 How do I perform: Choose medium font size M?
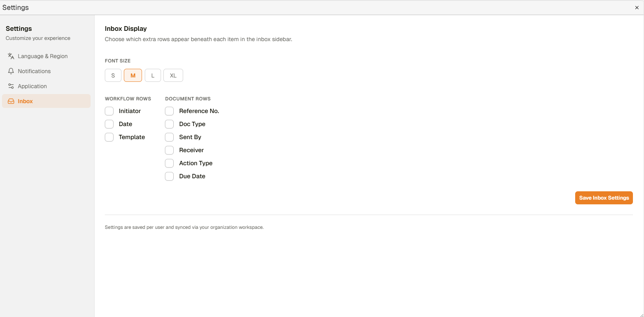133,75
